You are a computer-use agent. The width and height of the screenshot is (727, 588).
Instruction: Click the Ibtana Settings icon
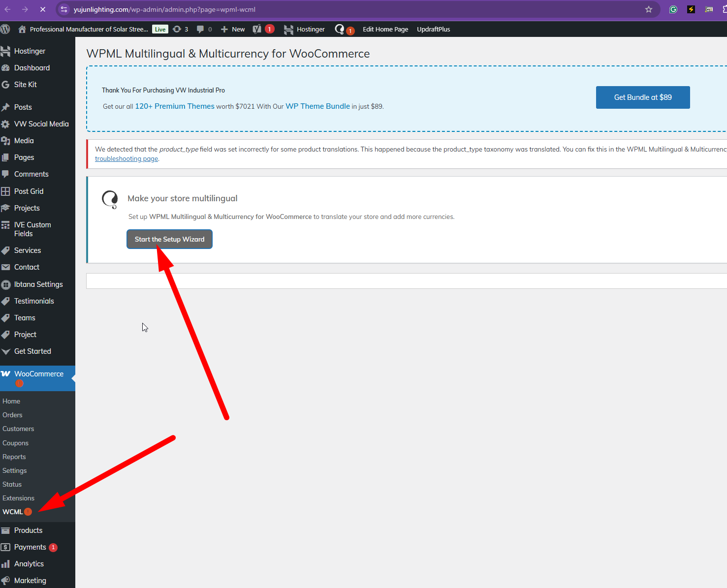point(6,284)
